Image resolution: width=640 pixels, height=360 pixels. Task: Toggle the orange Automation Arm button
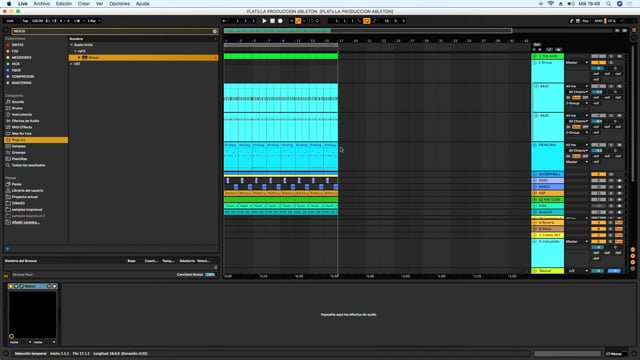click(x=298, y=21)
